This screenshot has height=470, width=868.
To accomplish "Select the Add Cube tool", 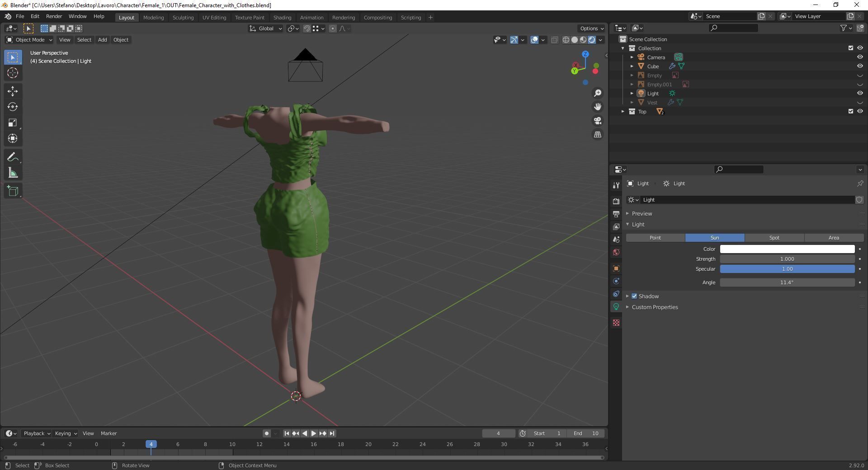I will (x=13, y=191).
